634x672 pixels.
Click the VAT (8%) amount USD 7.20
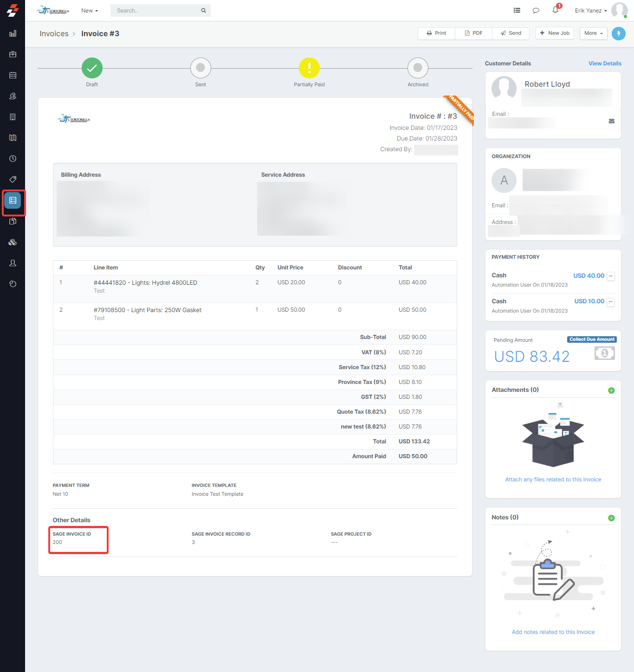[x=410, y=352]
